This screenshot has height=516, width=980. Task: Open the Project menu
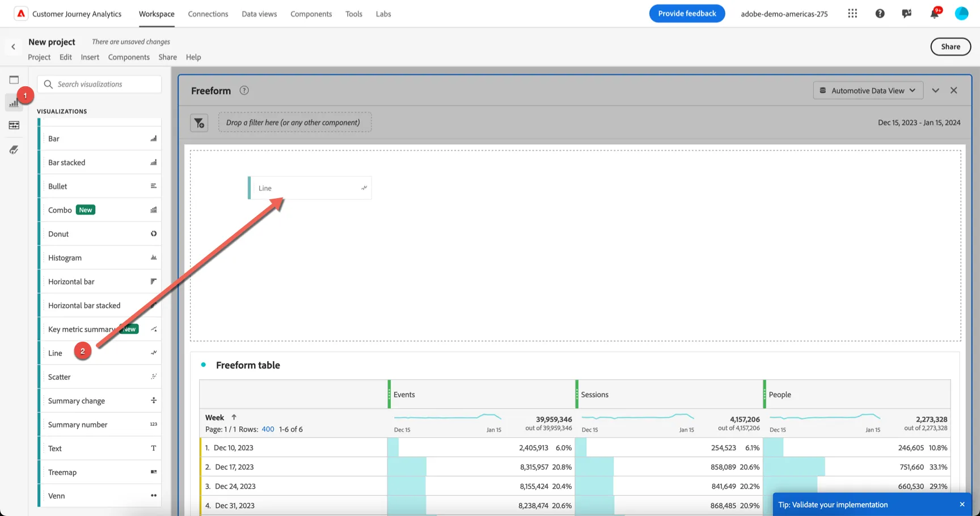click(x=39, y=57)
